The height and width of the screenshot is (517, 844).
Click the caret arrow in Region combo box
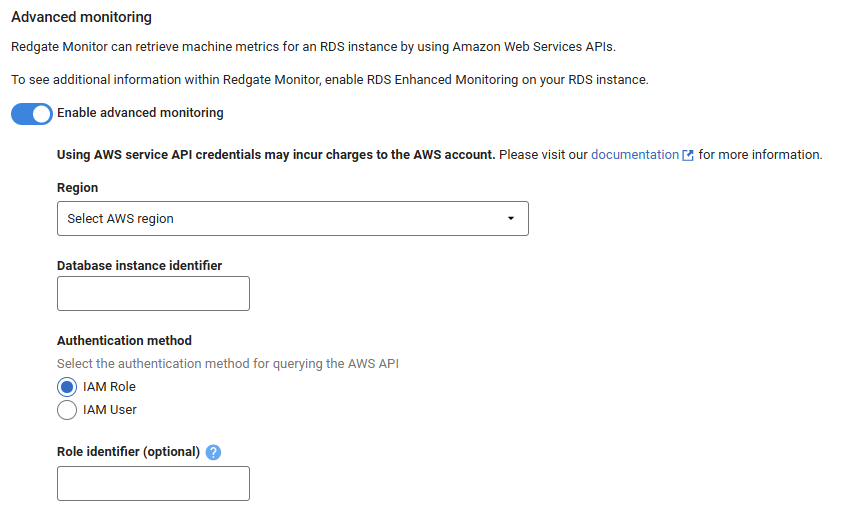point(511,219)
